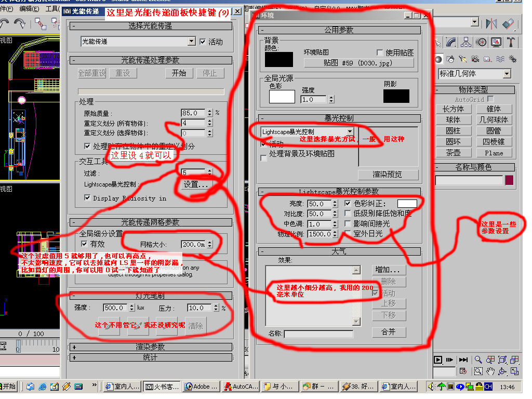The width and height of the screenshot is (532, 399).
Task: Click the white 全局光源 色彩 swatch
Action: click(x=282, y=96)
